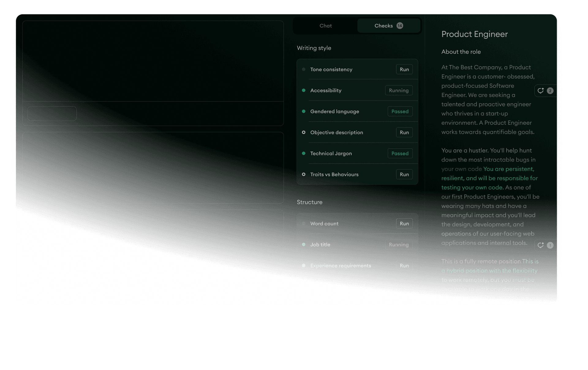Open the Passed result for Gendered language
588x370 pixels.
tap(400, 111)
